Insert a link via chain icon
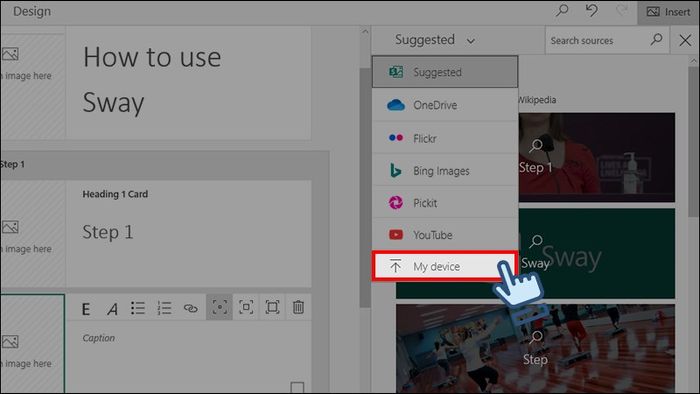Image resolution: width=700 pixels, height=394 pixels. 191,308
